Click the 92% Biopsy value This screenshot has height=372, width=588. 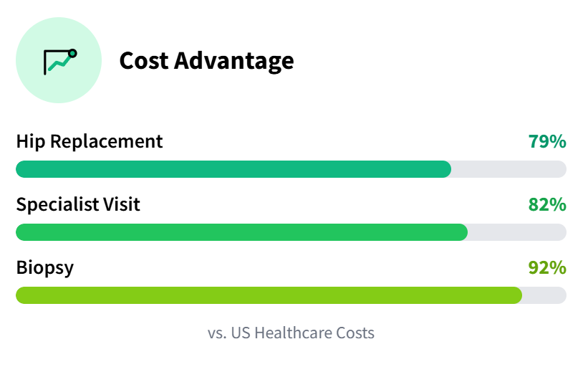[x=547, y=268]
